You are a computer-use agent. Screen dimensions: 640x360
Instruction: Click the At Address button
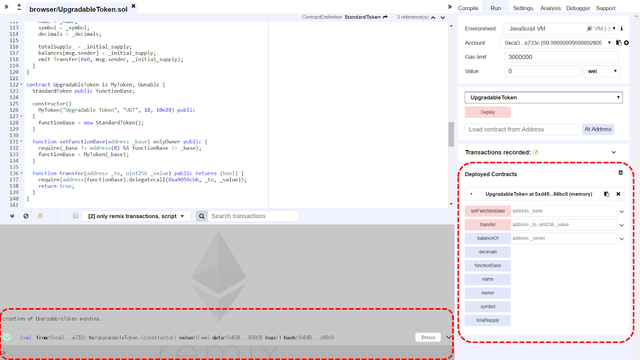[598, 129]
